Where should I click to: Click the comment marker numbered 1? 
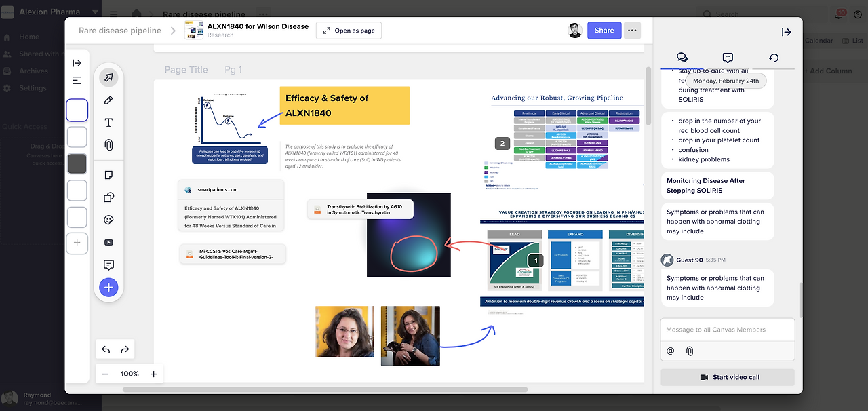point(536,260)
